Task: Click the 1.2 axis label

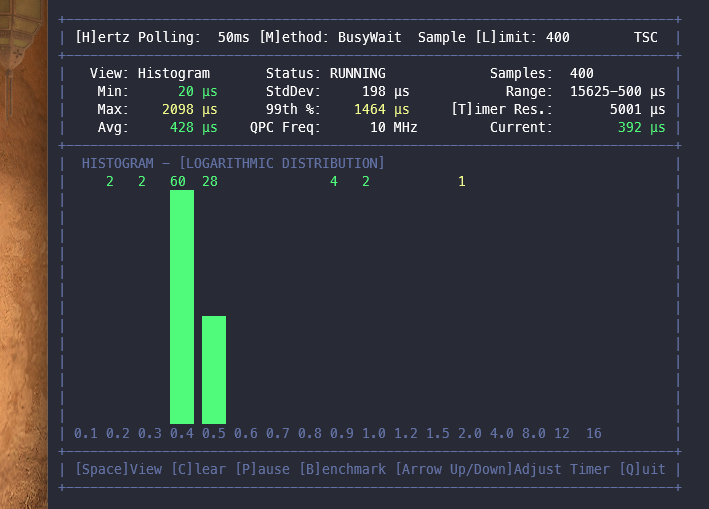Action: click(406, 434)
